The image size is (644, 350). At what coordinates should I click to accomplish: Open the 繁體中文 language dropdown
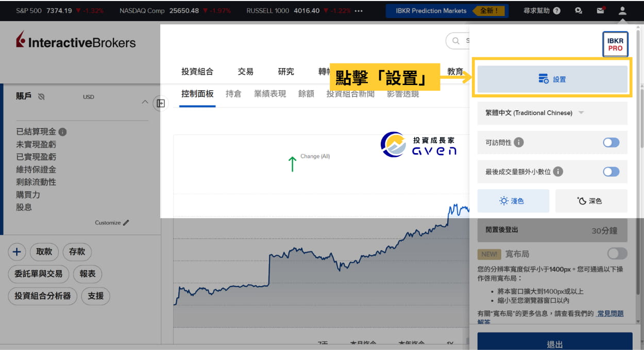tap(552, 113)
